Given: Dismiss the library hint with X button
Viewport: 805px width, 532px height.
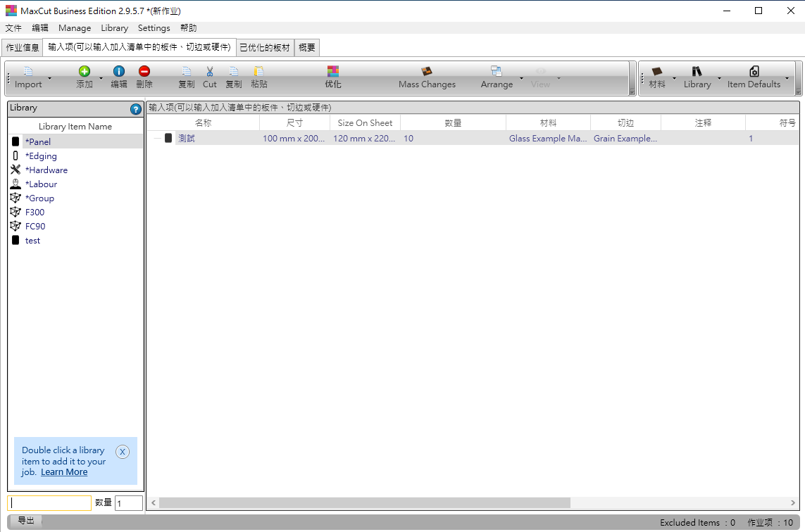Looking at the screenshot, I should (123, 452).
